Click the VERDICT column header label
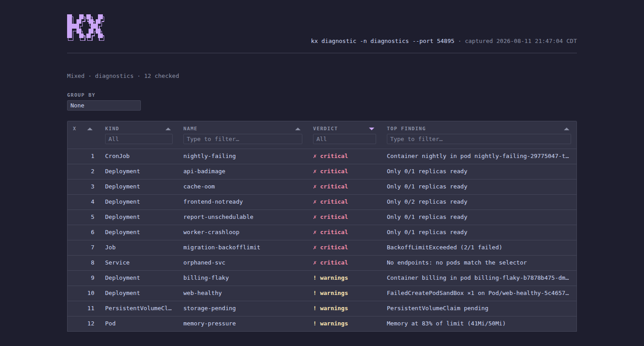The width and height of the screenshot is (644, 346). coord(325,128)
